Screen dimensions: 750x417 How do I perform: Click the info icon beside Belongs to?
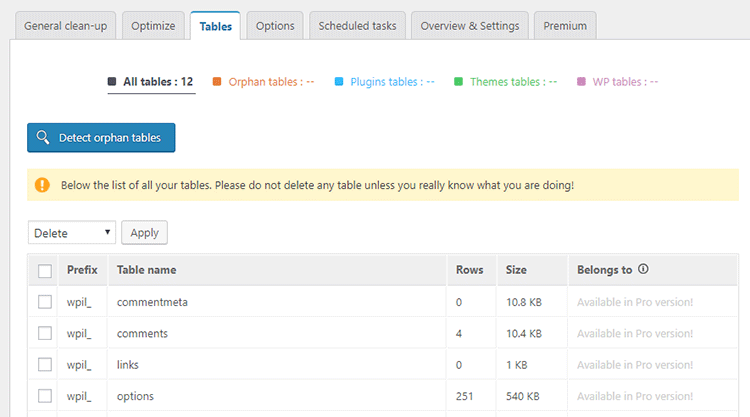pos(643,269)
